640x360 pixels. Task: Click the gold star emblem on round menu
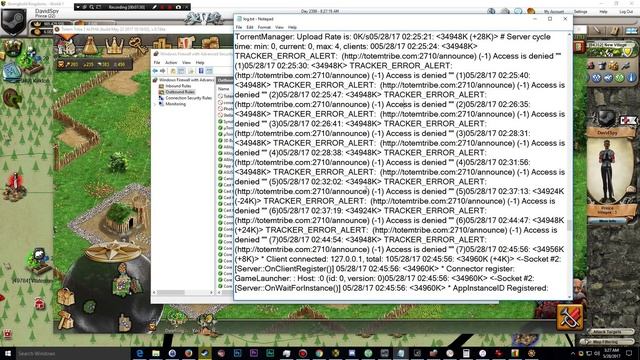point(113,251)
